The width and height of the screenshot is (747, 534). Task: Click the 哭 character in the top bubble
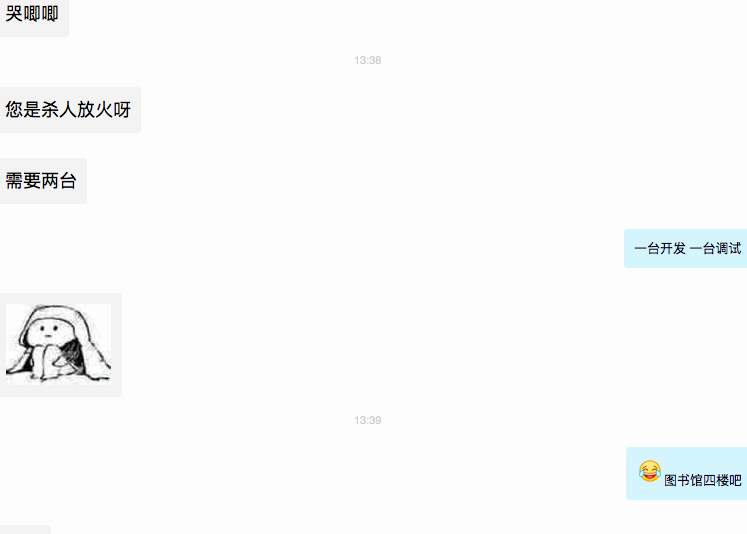pos(14,13)
